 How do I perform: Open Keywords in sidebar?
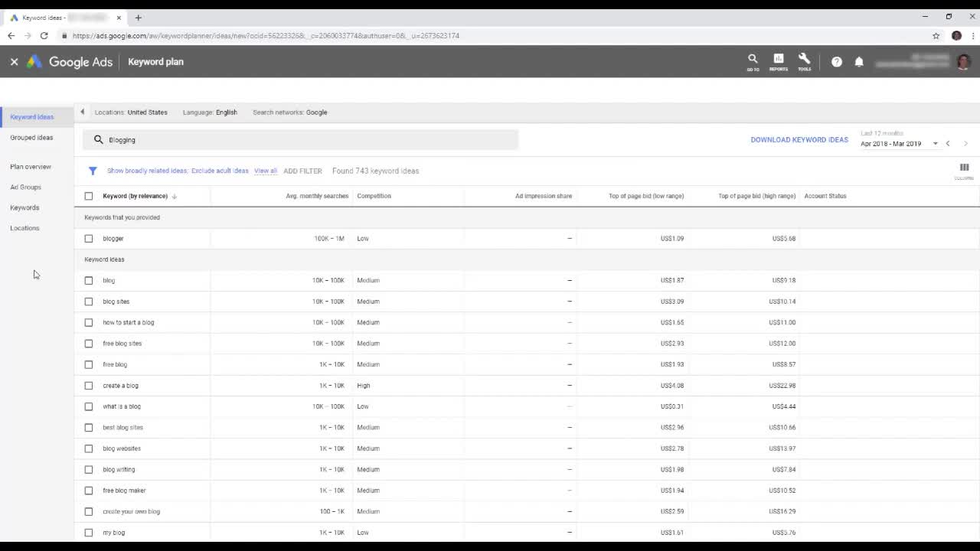[24, 208]
